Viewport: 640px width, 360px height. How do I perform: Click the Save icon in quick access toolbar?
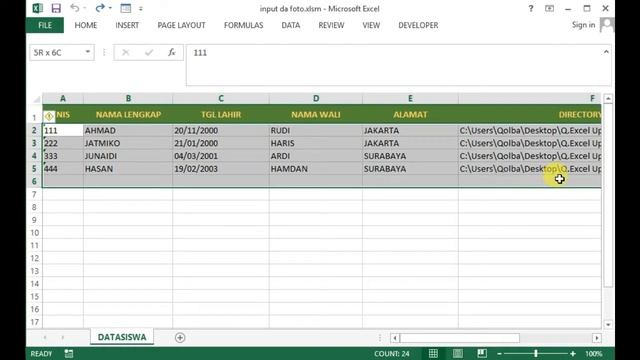pos(56,8)
